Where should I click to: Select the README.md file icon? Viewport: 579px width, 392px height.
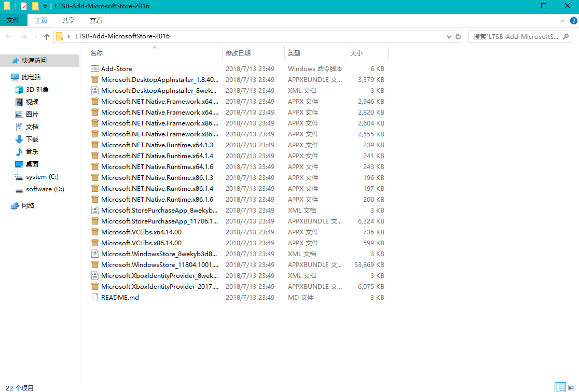click(95, 298)
